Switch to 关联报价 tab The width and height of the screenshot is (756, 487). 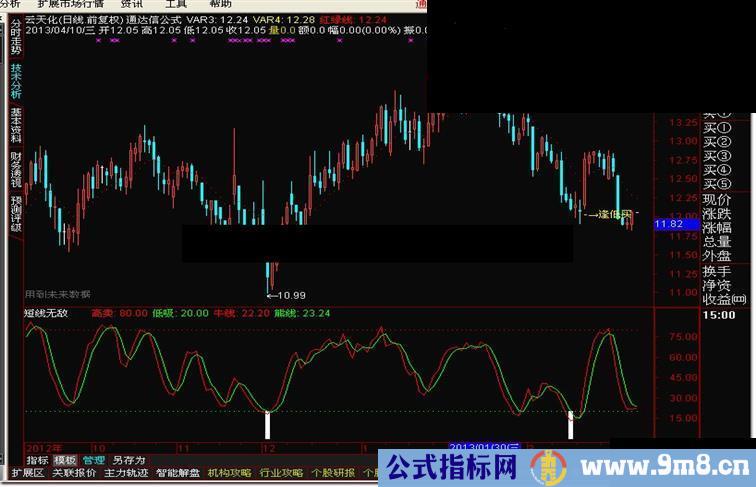coord(75,473)
